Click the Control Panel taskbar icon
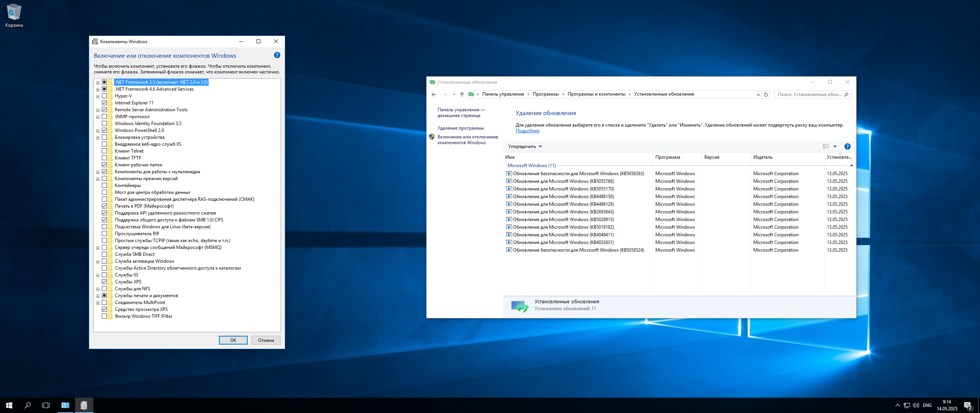The height and width of the screenshot is (413, 980). tap(65, 405)
